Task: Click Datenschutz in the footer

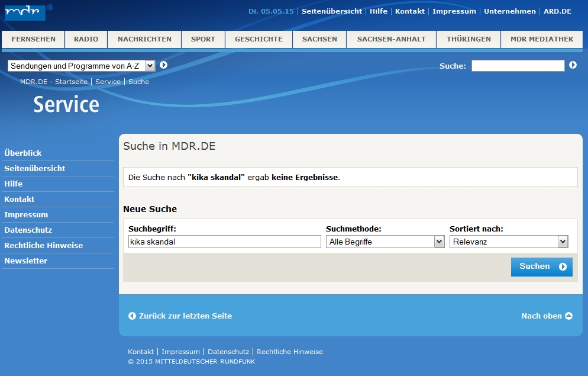Action: point(228,352)
